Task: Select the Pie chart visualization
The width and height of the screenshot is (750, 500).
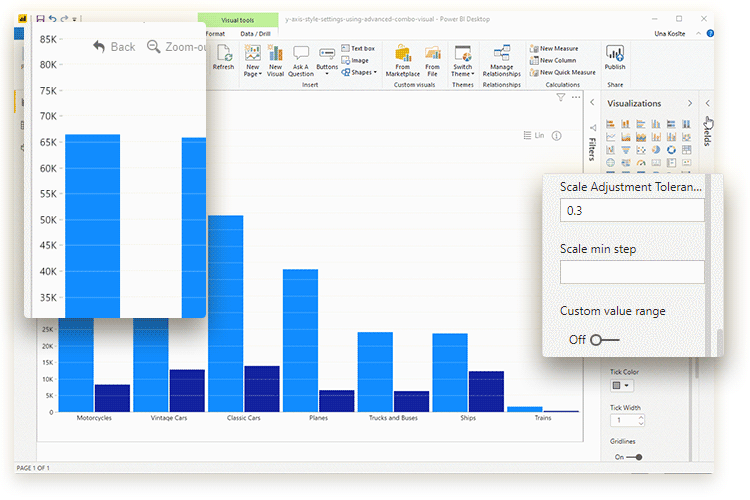Action: (x=656, y=150)
